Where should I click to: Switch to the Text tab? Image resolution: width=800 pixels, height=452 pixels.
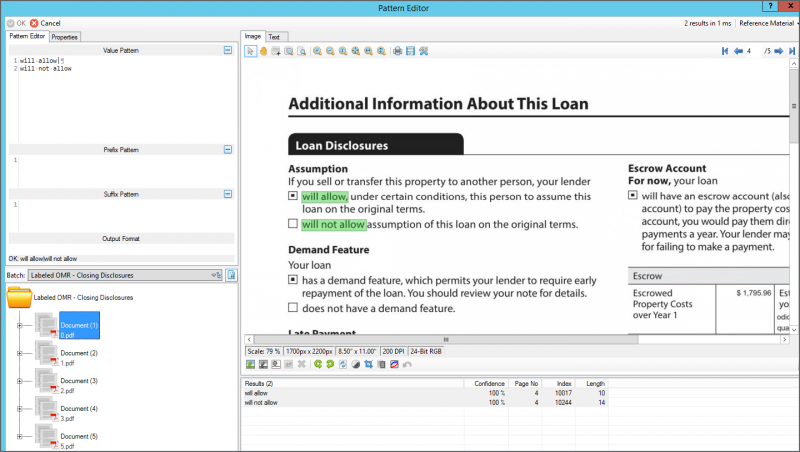[274, 37]
